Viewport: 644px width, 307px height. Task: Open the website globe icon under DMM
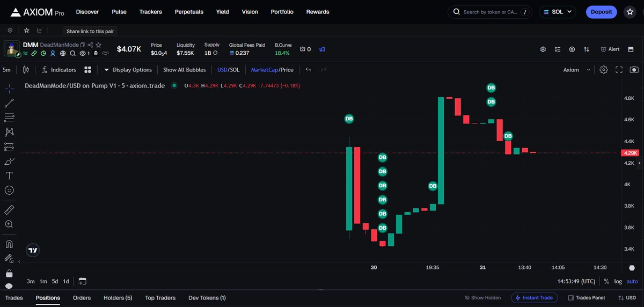point(63,54)
